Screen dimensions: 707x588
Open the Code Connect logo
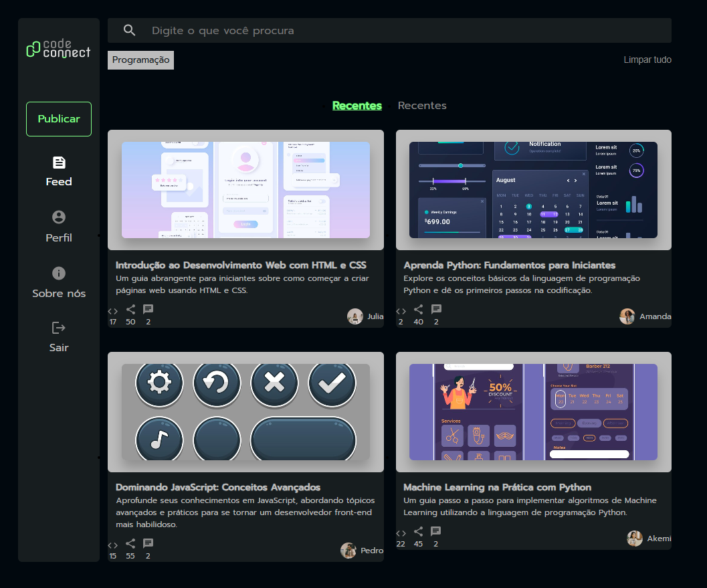[58, 49]
